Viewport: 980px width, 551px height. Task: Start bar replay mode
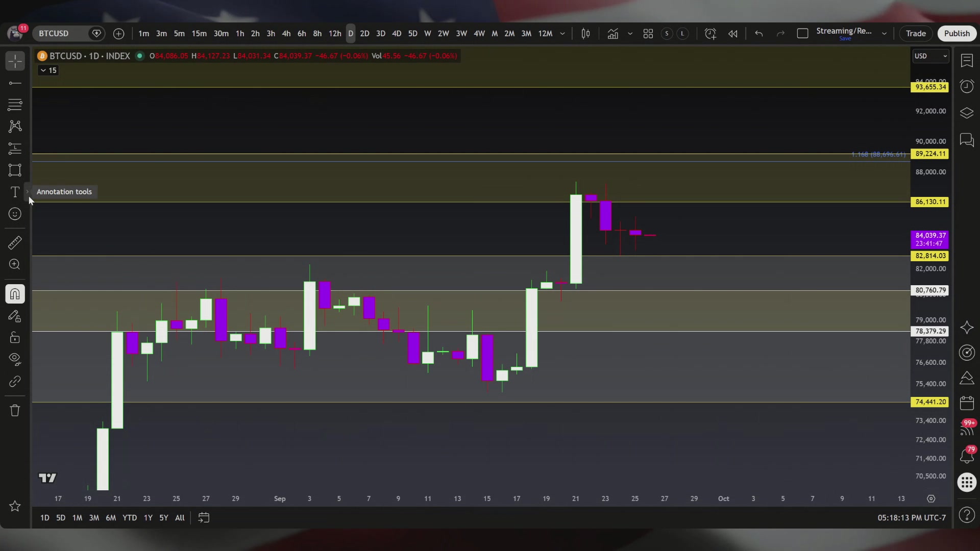point(733,34)
